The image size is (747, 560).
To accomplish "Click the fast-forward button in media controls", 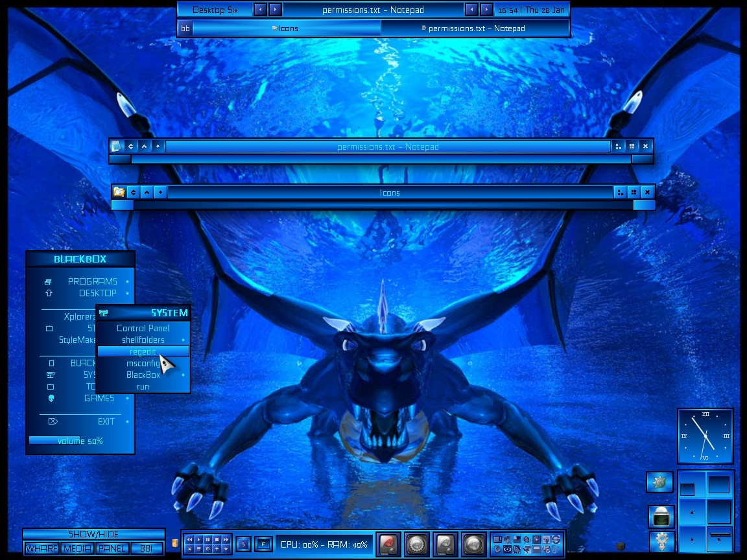I will [x=226, y=539].
